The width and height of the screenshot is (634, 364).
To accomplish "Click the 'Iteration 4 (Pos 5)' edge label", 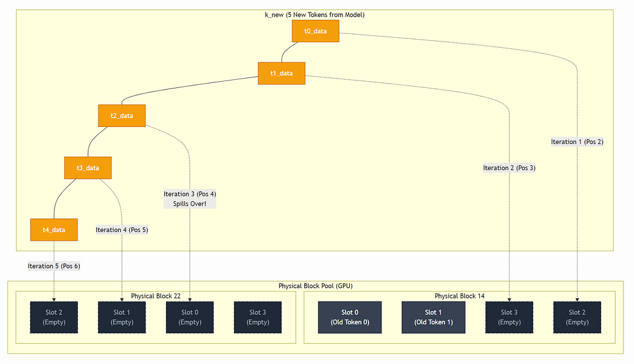I will click(x=122, y=230).
